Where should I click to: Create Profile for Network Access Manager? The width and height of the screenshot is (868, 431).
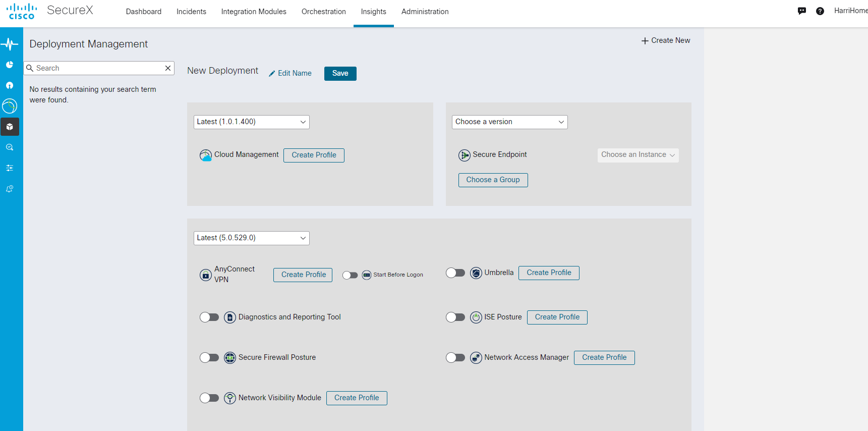tap(604, 358)
